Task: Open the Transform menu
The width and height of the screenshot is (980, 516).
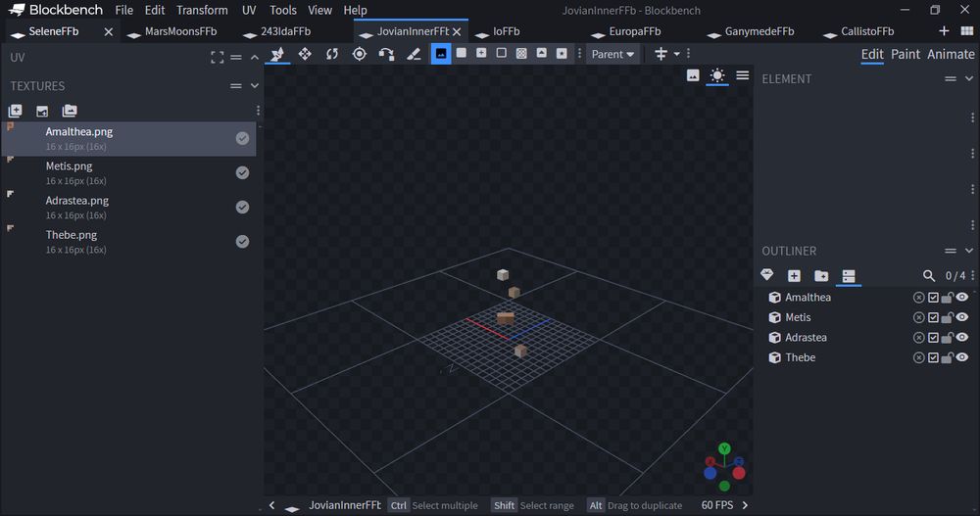Action: [x=202, y=10]
